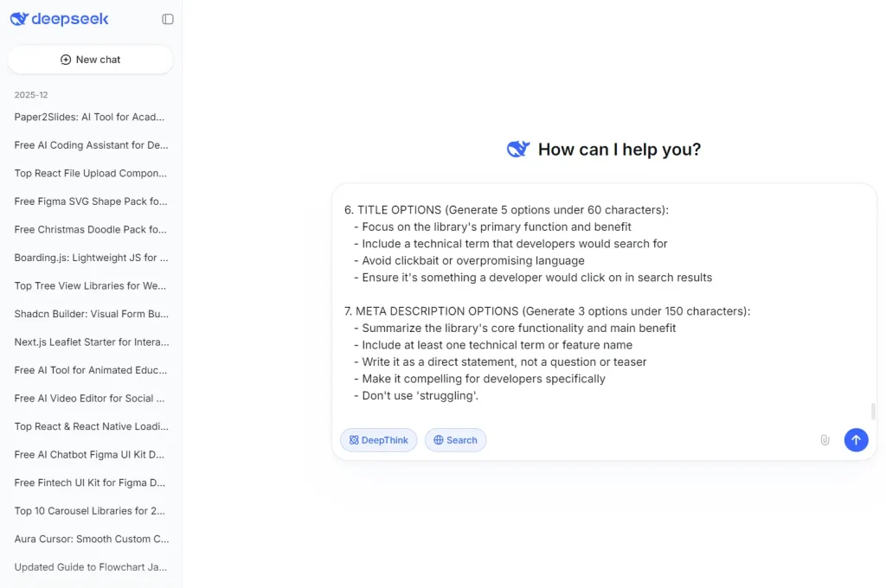Image resolution: width=886 pixels, height=588 pixels.
Task: Toggle the Search option
Action: [455, 440]
